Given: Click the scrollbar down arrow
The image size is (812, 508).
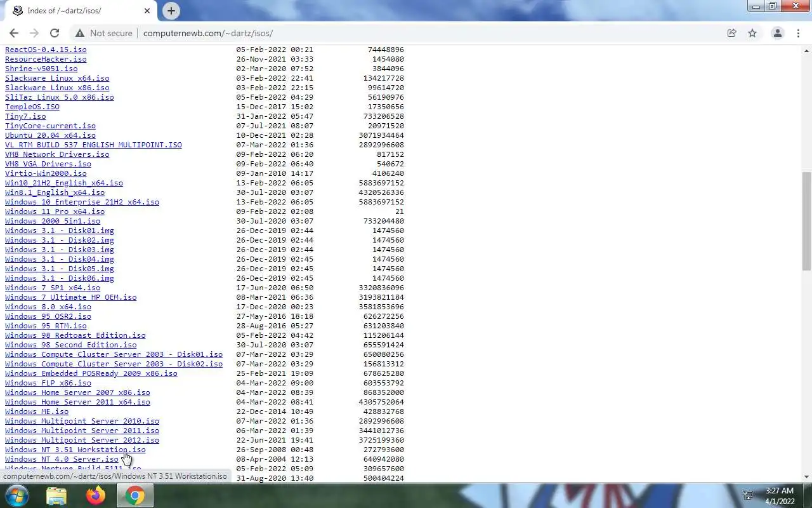Looking at the screenshot, I should [806, 477].
